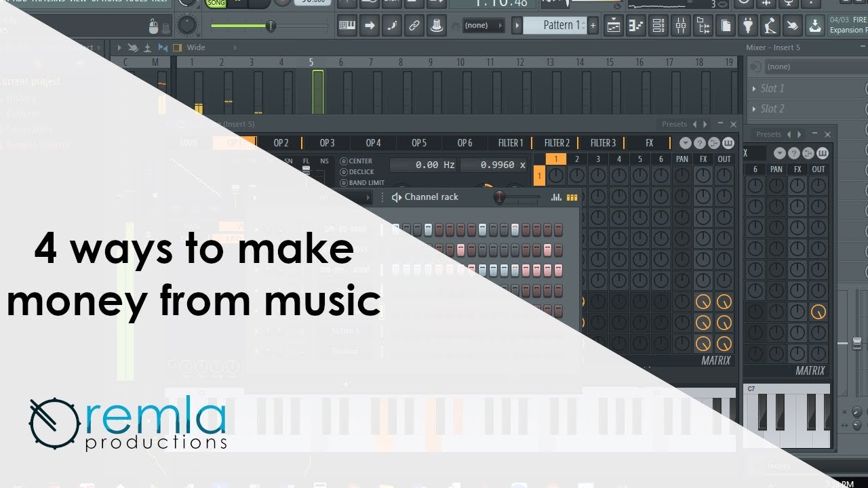868x488 pixels.
Task: Open the FILTER 3 tab
Action: coord(603,143)
